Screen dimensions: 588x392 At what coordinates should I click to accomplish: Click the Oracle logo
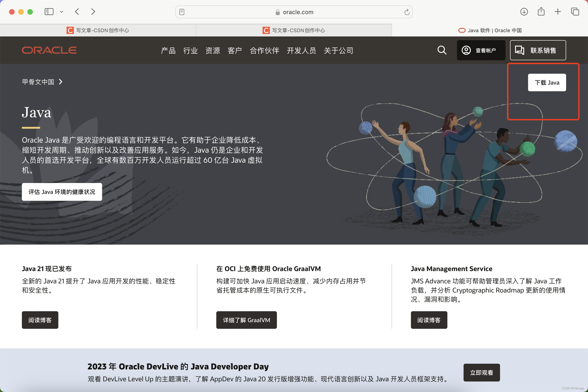coord(49,50)
